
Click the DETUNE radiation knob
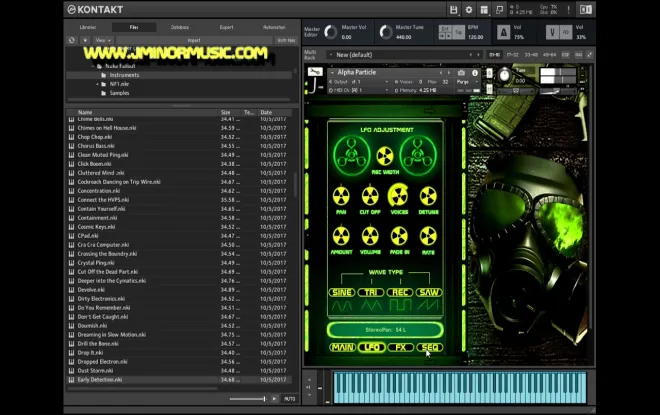(x=428, y=196)
